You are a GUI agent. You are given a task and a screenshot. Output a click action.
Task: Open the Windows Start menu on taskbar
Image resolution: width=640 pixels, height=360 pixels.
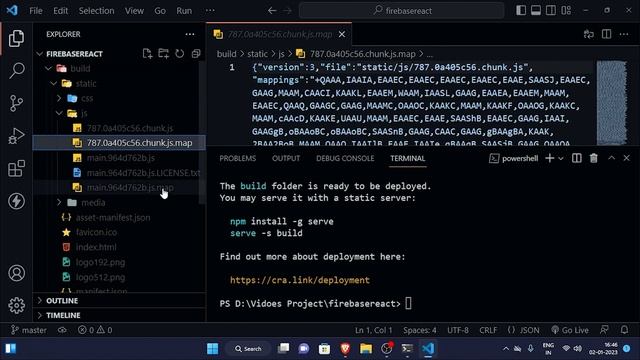coord(213,349)
